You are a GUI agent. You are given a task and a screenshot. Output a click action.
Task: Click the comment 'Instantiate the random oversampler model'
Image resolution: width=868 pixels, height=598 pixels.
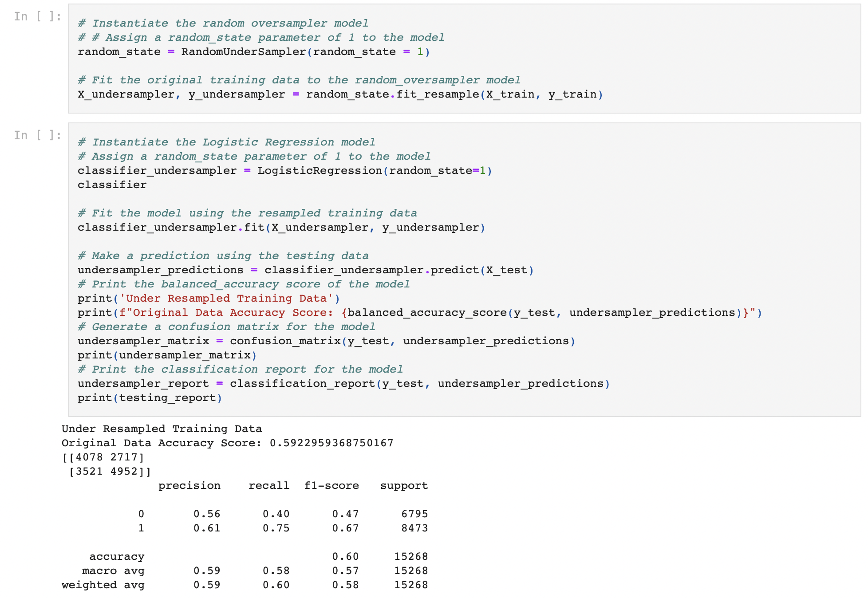222,23
